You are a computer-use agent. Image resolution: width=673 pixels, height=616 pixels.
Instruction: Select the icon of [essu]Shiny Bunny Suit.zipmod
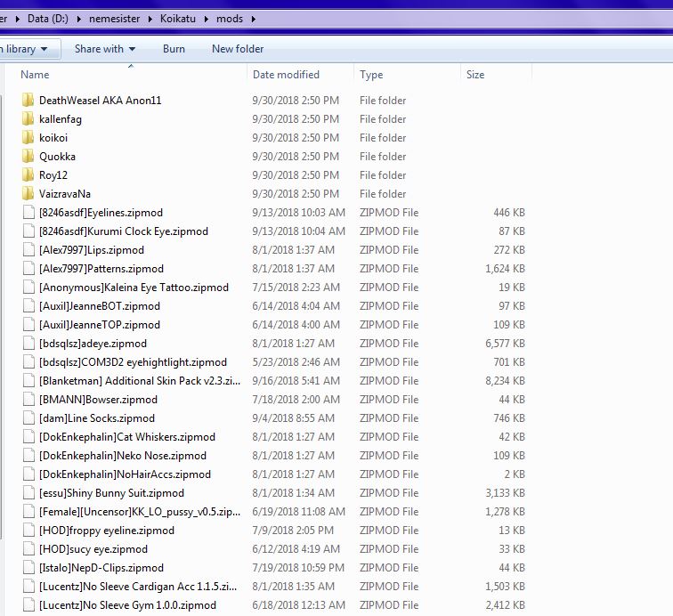(x=28, y=493)
